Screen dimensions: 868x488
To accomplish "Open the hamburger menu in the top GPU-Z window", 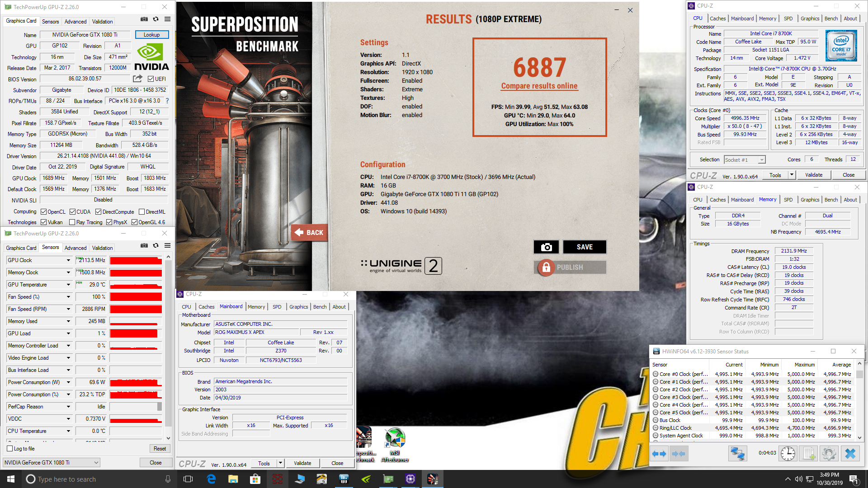I will [167, 19].
